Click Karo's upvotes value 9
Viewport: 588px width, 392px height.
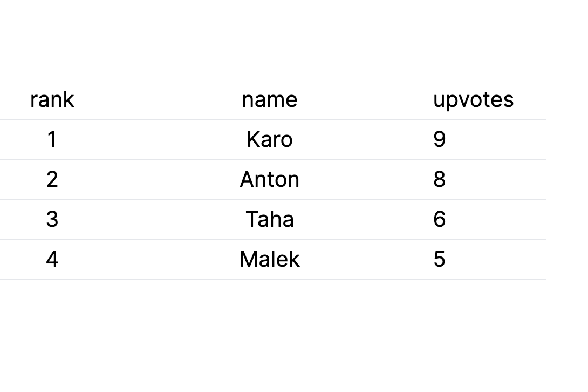point(440,139)
